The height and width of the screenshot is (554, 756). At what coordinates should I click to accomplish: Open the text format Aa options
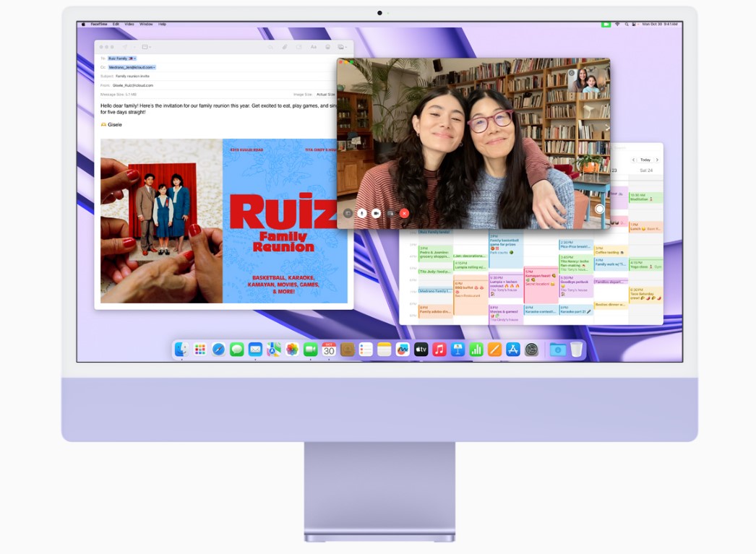(x=314, y=47)
